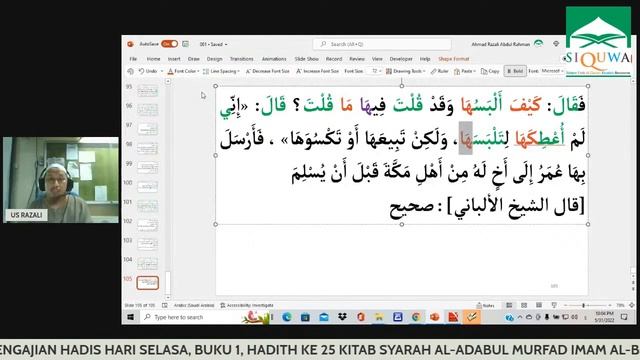Select slide thumbnail 103
Viewport: 640px width, 360px height.
point(147,244)
